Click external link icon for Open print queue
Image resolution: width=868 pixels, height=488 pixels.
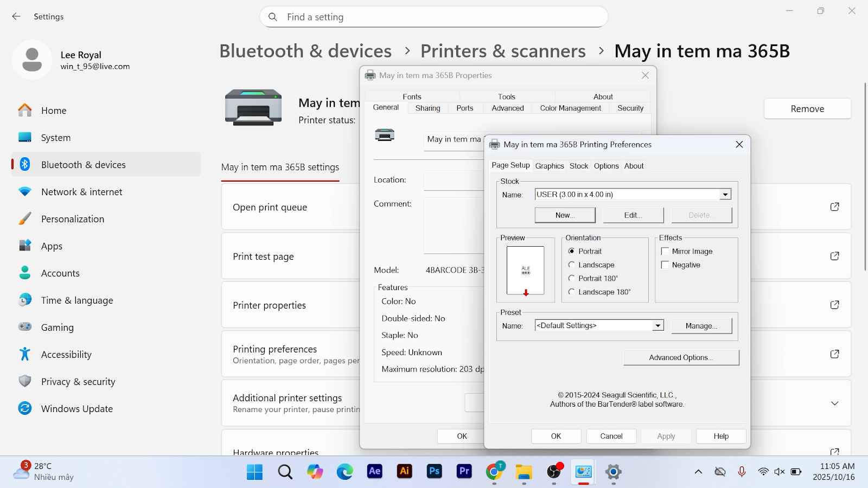click(834, 207)
